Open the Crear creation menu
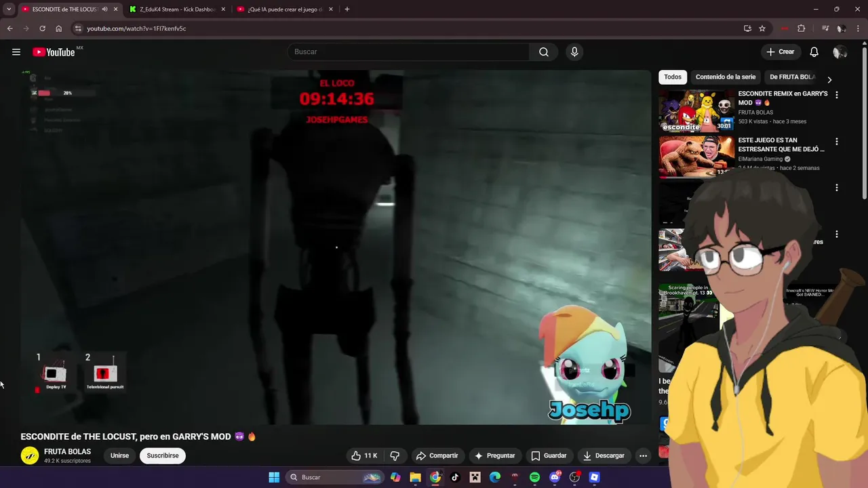Viewport: 868px width, 488px height. pos(781,52)
